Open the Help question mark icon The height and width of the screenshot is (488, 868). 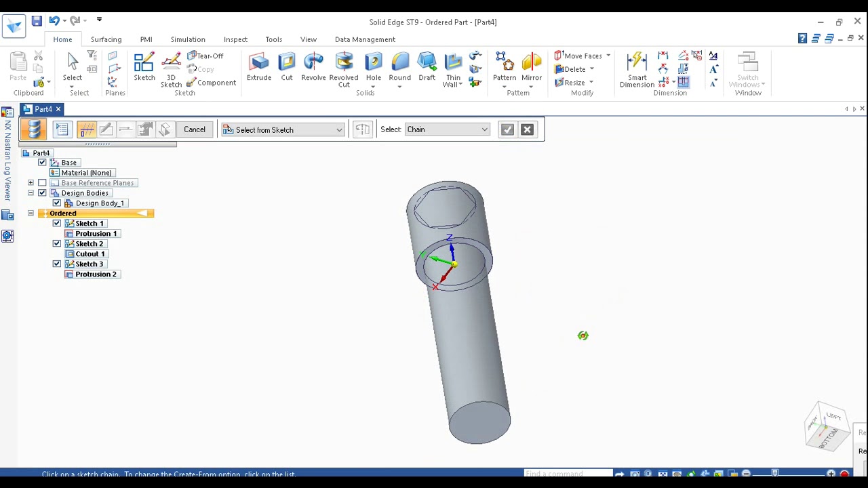pyautogui.click(x=802, y=39)
